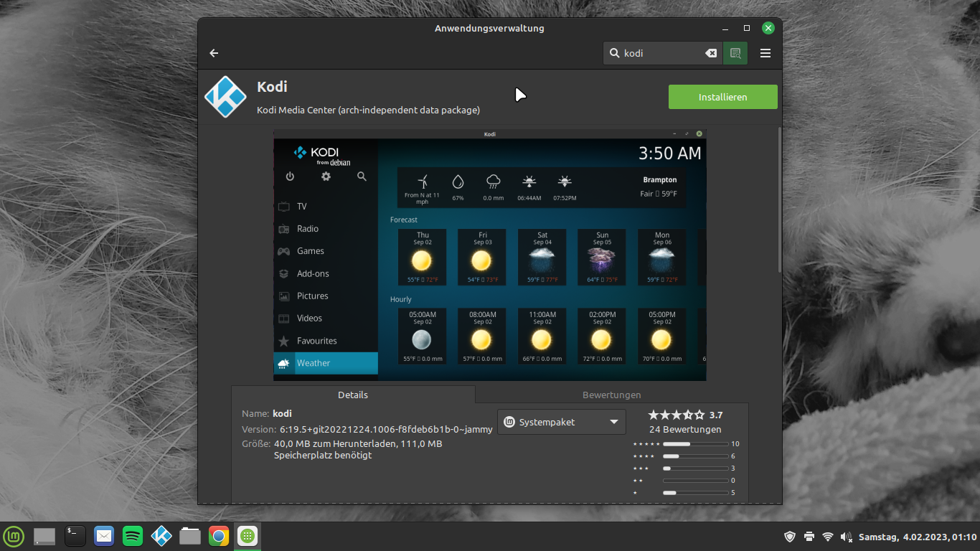Click the package name kodi text
The height and width of the screenshot is (551, 980).
[282, 413]
